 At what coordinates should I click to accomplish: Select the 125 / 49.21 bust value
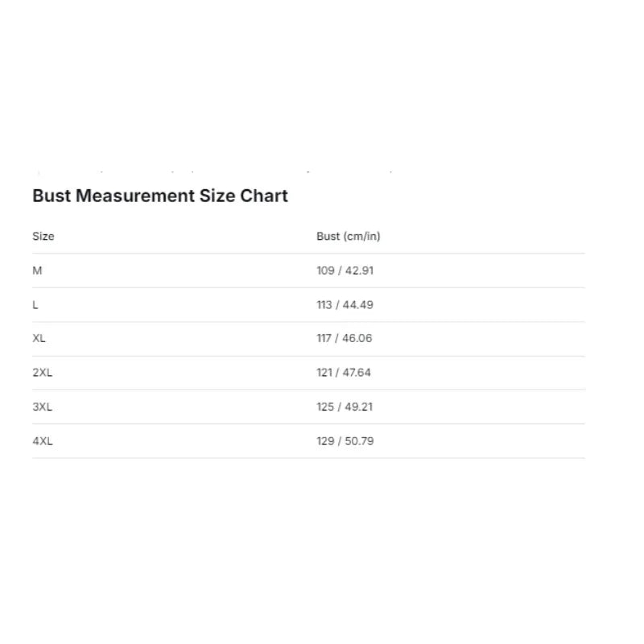(345, 407)
